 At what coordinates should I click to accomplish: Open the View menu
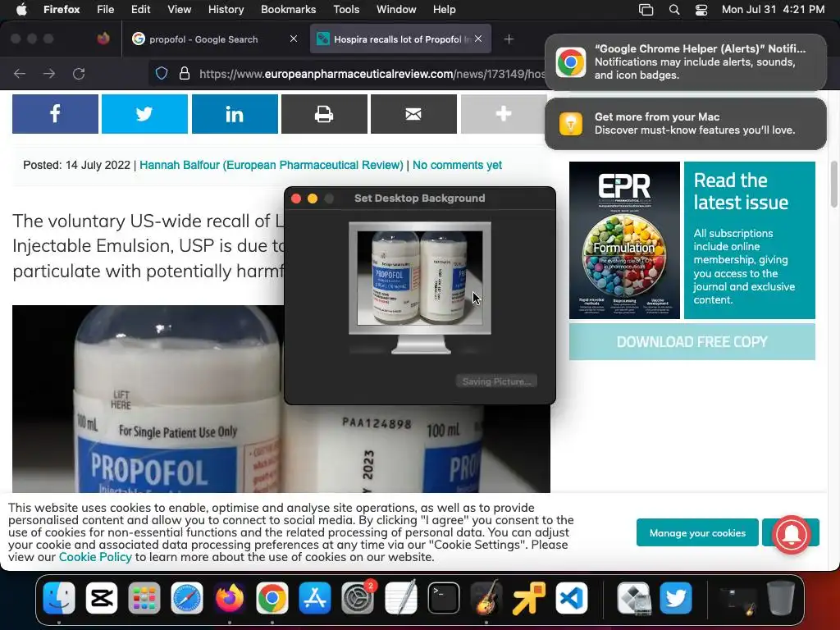[x=180, y=10]
